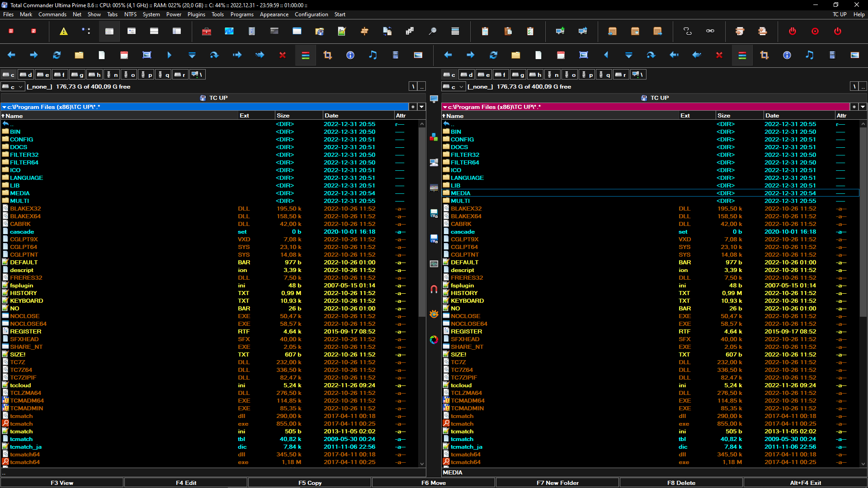868x488 pixels.
Task: Open left panel drive selection combo box
Action: (13, 87)
